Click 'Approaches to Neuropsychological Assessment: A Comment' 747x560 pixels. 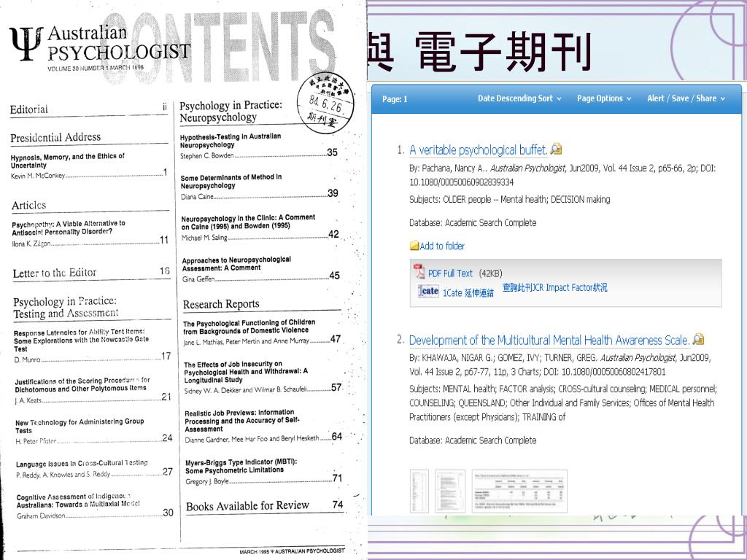tap(236, 264)
